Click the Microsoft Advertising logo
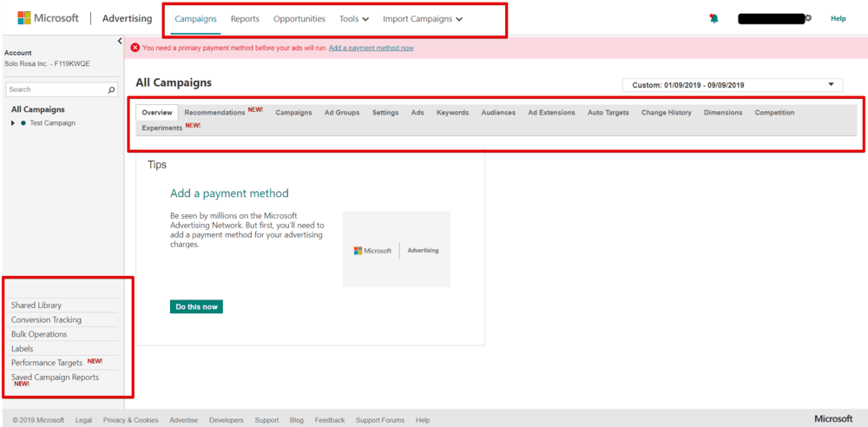The height and width of the screenshot is (427, 868). coord(85,18)
